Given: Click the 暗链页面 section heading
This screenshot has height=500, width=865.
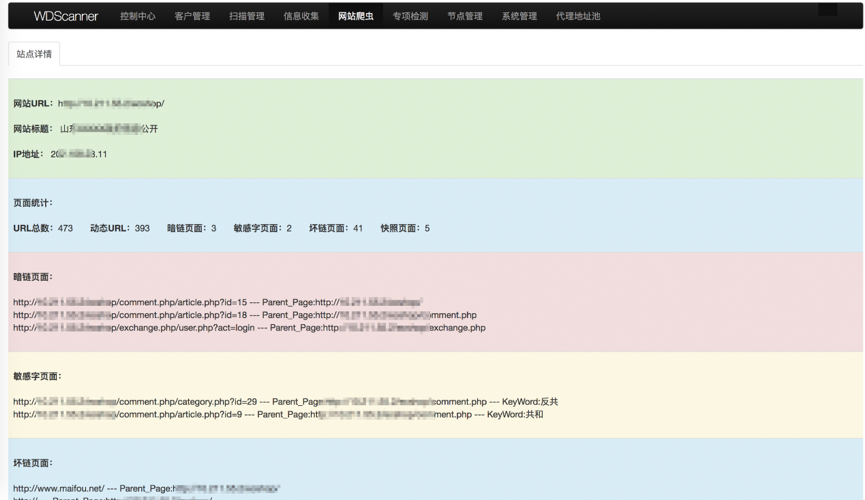Looking at the screenshot, I should click(33, 276).
